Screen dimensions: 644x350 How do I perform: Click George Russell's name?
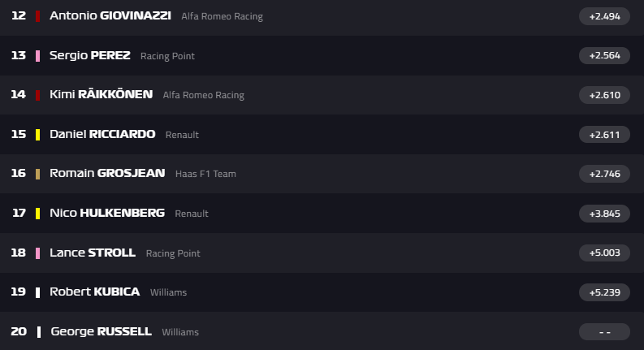click(101, 331)
